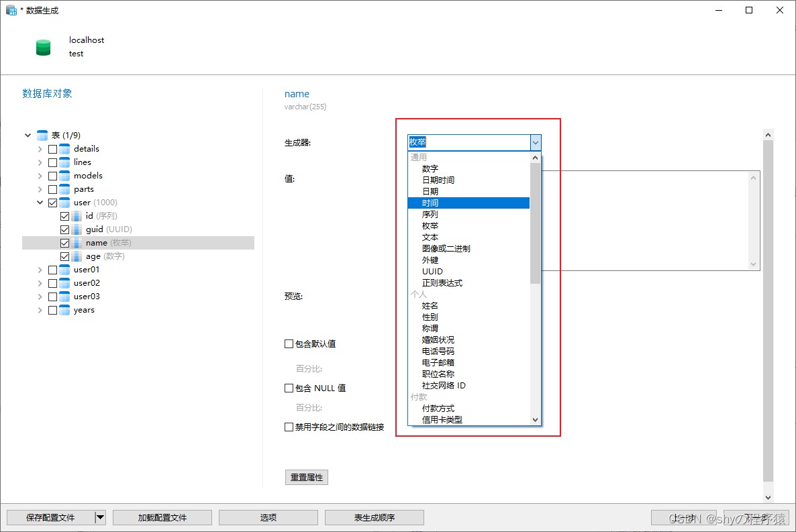Image resolution: width=796 pixels, height=532 pixels.
Task: Click the lines table icon
Action: pyautogui.click(x=64, y=162)
